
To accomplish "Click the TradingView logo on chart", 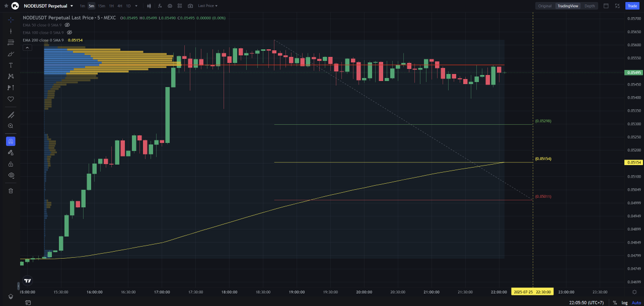I will (27, 280).
